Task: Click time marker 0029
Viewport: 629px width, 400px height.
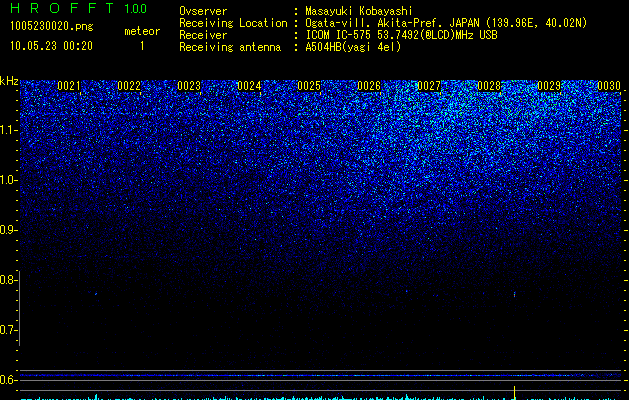Action: coord(549,86)
